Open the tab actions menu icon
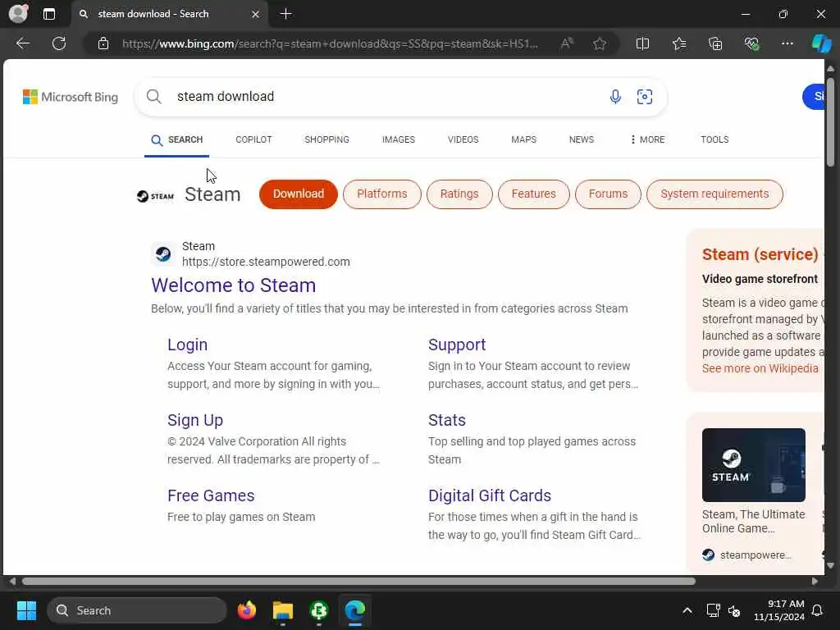The height and width of the screenshot is (630, 840). 48,14
